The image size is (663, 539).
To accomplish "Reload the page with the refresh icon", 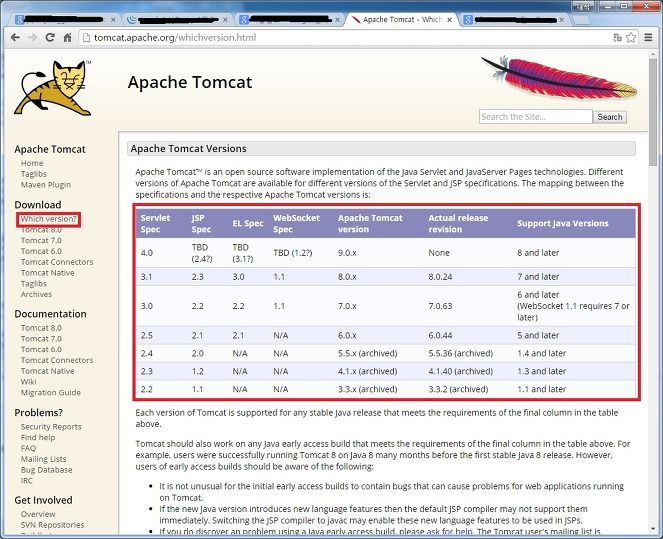I will pyautogui.click(x=50, y=38).
